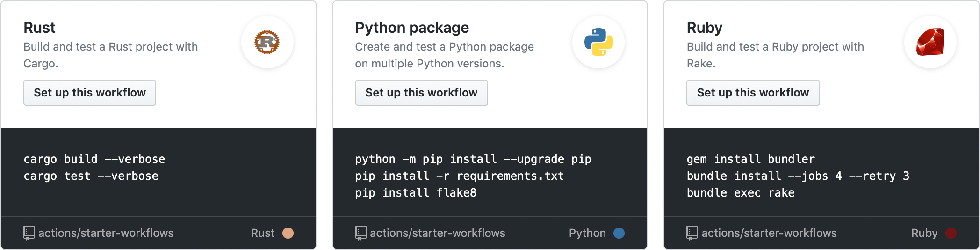Click the Ruby gem logo icon
This screenshot has width=980, height=250.
coord(930,42)
